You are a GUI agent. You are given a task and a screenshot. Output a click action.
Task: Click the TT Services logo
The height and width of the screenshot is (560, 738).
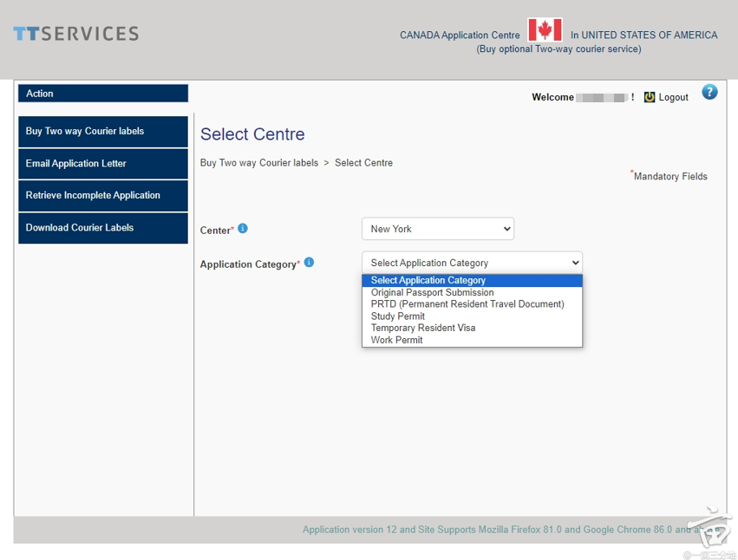coord(75,34)
